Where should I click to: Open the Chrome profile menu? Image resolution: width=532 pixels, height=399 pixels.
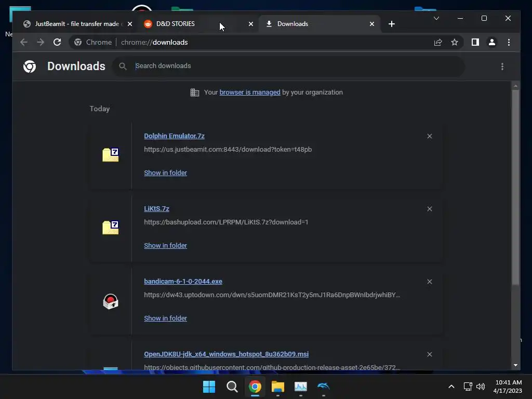(491, 42)
